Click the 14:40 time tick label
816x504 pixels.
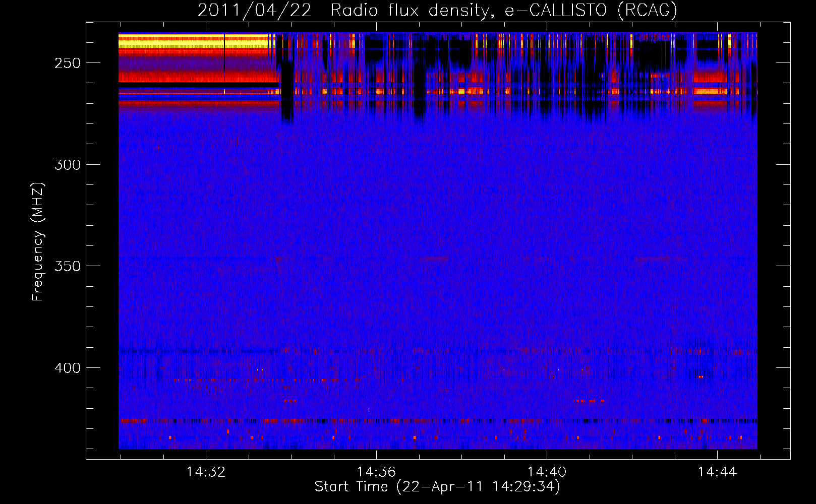[x=547, y=472]
